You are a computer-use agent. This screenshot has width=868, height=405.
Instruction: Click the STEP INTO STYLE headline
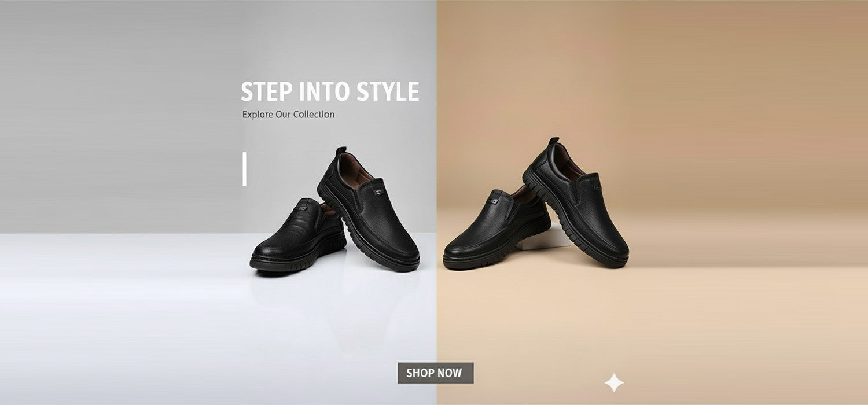coord(330,92)
